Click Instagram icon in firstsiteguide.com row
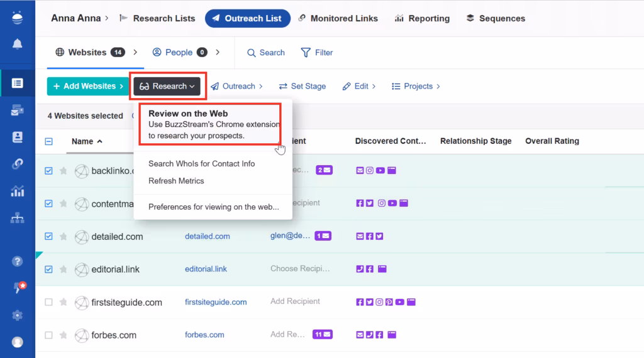This screenshot has width=644, height=358. [379, 302]
